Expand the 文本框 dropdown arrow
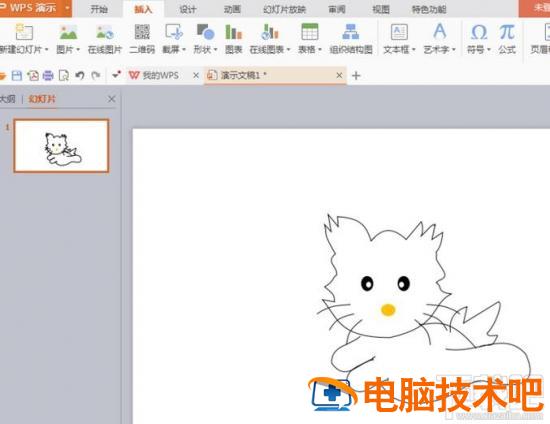Screen dimensions: 550x424 pyautogui.click(x=414, y=50)
